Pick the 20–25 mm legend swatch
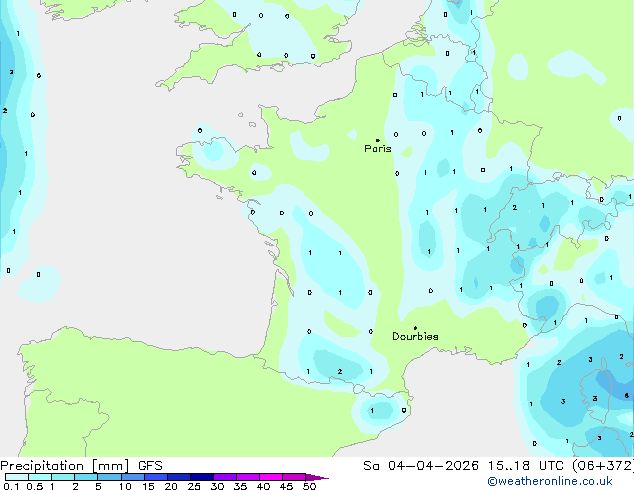The image size is (634, 490). point(179,477)
